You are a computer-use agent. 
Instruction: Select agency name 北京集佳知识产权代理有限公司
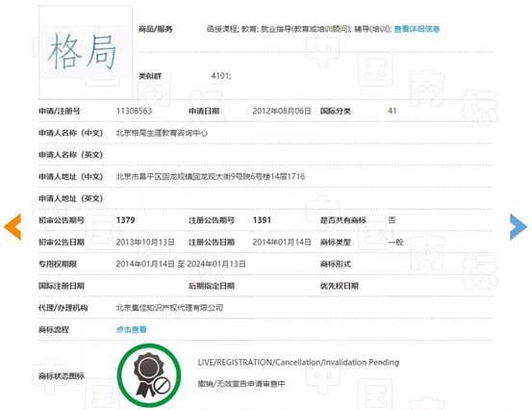(x=169, y=308)
